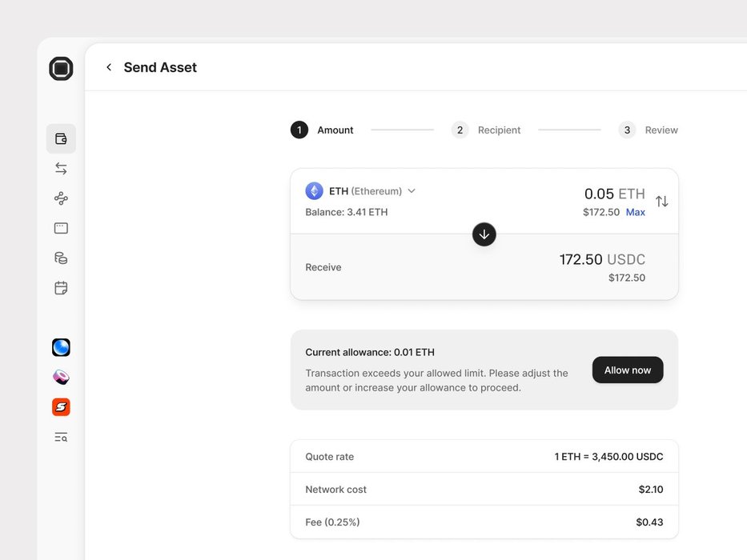
Task: Click the Balance: 3.41 ETH text
Action: pyautogui.click(x=347, y=212)
